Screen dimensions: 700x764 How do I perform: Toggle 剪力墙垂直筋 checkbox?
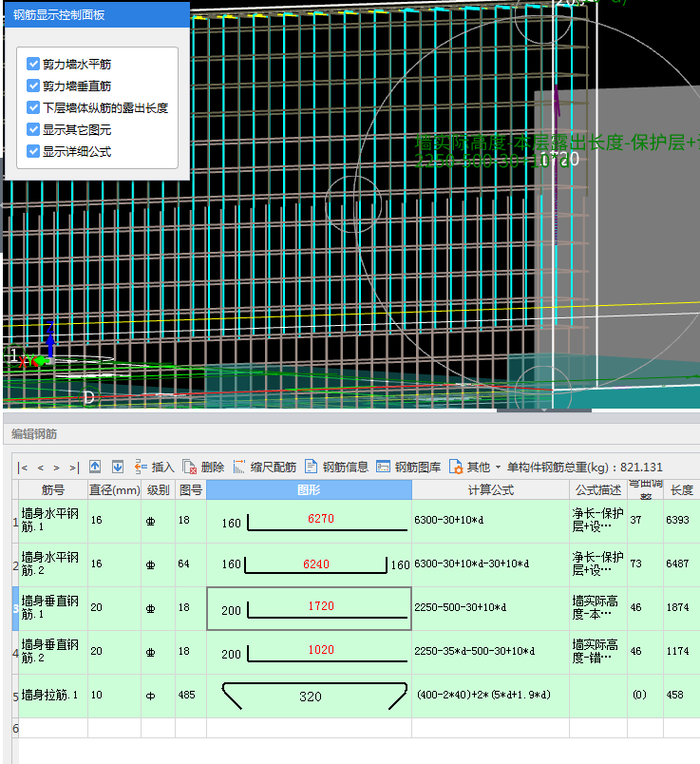(x=33, y=86)
